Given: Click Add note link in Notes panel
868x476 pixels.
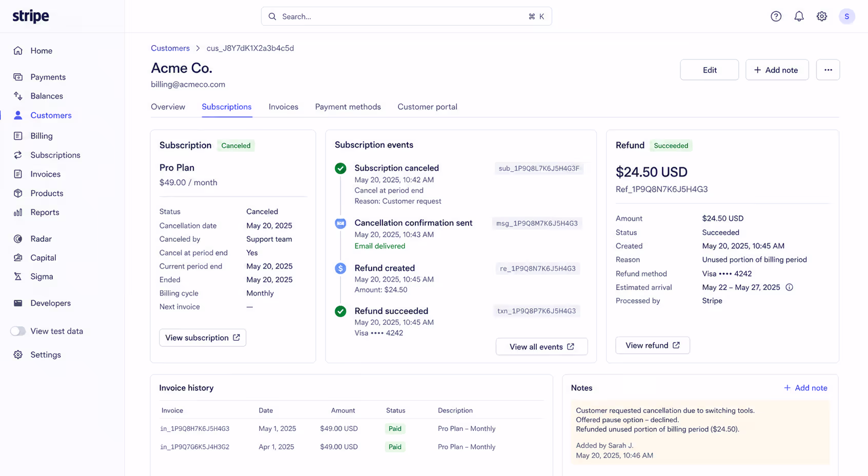Looking at the screenshot, I should (x=805, y=388).
